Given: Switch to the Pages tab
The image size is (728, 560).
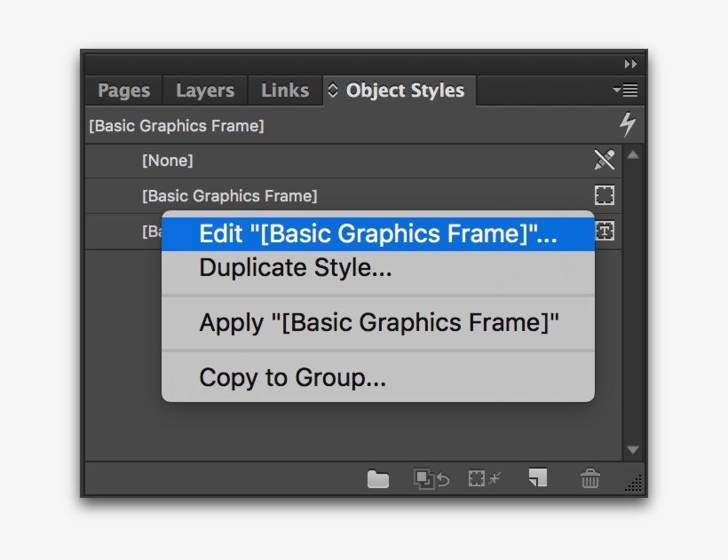Looking at the screenshot, I should (x=123, y=90).
